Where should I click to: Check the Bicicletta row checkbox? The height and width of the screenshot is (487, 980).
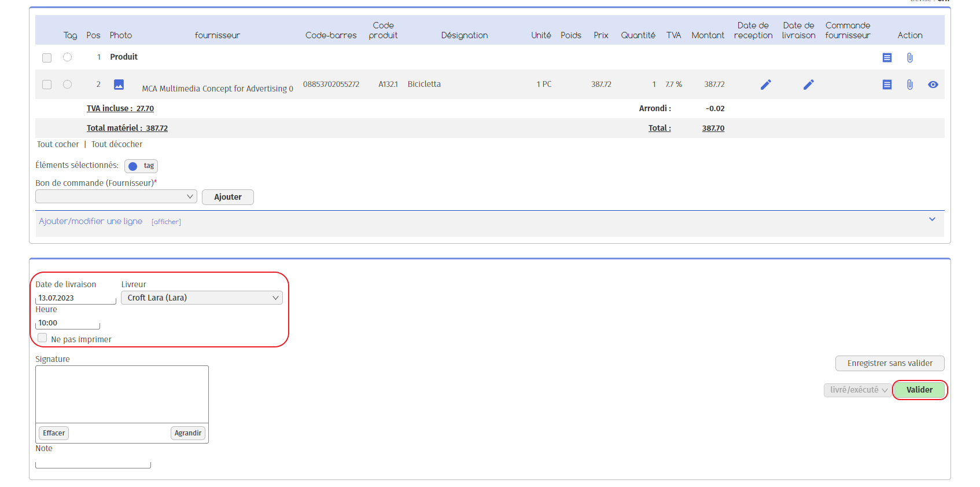click(x=47, y=85)
